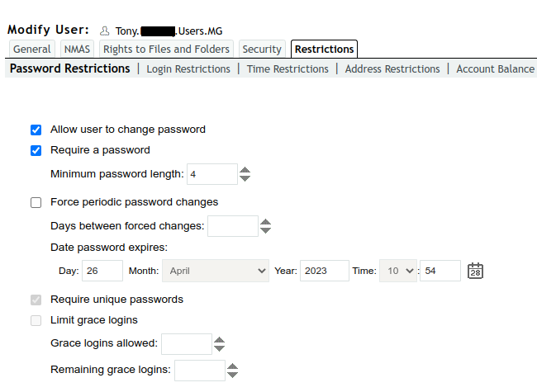537x392 pixels.
Task: Open the date picker calendar icon
Action: pyautogui.click(x=475, y=271)
